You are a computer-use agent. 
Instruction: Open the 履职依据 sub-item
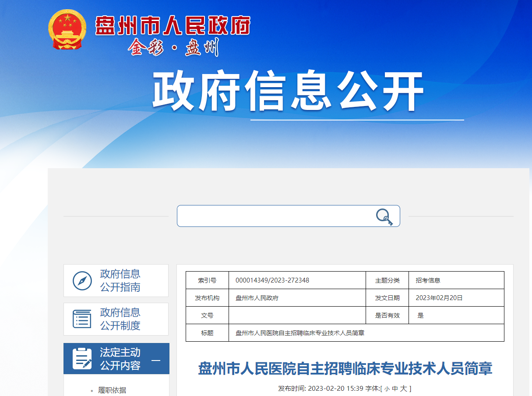click(x=112, y=390)
